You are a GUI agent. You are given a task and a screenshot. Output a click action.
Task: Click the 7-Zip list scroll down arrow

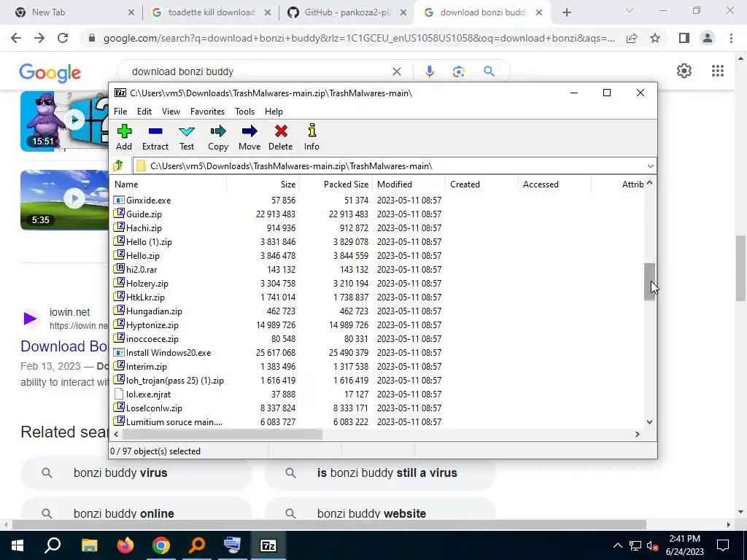650,422
